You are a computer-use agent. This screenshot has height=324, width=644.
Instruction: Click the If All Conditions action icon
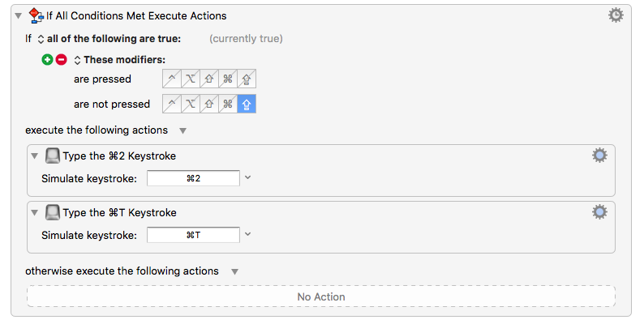(36, 15)
